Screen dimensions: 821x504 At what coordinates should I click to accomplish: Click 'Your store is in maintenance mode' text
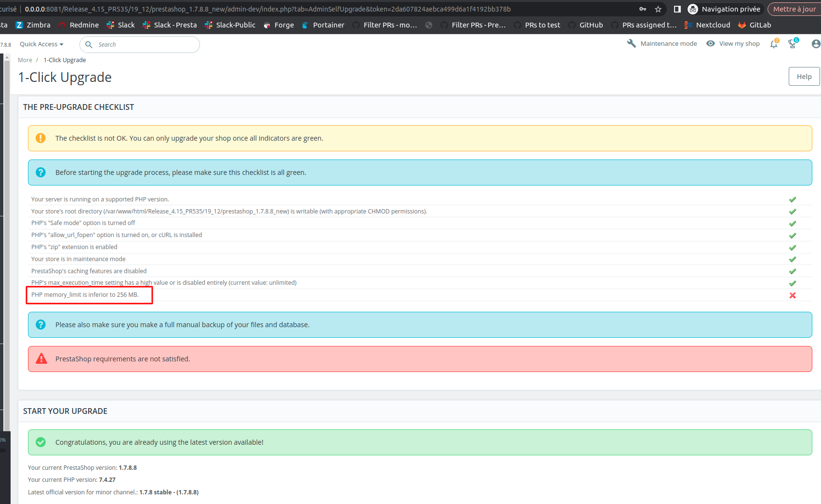[79, 259]
